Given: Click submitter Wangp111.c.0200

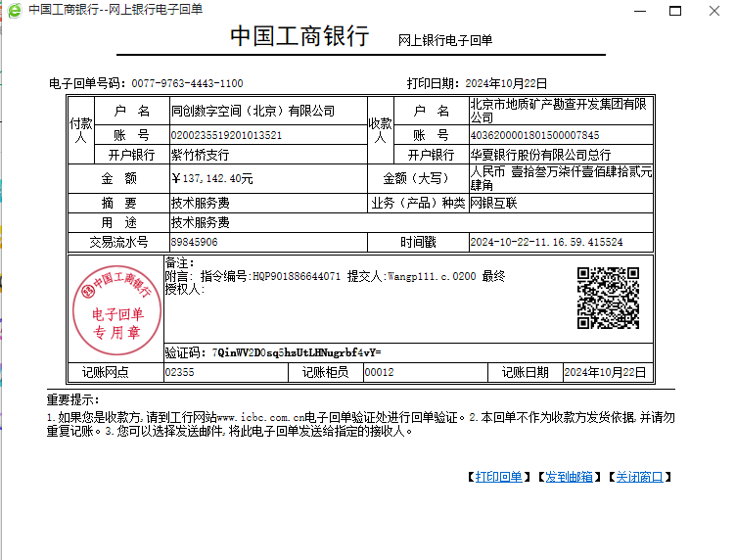Looking at the screenshot, I should click(432, 276).
